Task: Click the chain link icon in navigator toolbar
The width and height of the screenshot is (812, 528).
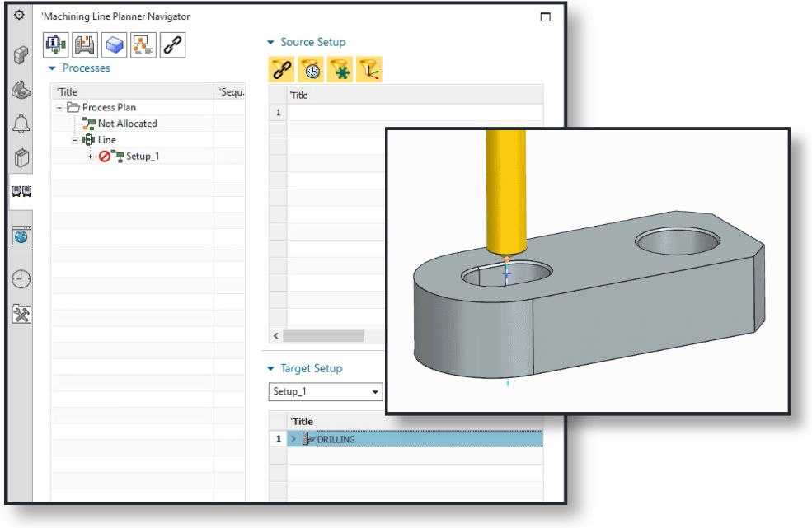Action: pos(172,45)
